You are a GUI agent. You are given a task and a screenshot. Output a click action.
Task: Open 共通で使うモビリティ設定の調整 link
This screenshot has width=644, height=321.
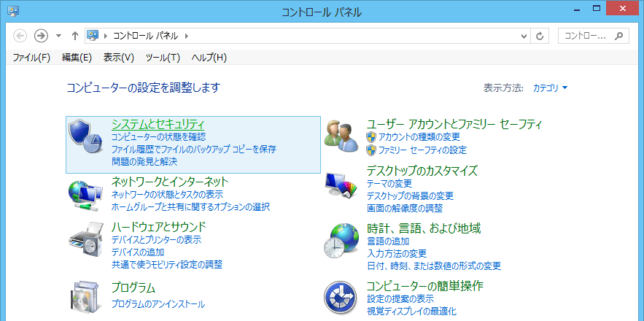167,264
